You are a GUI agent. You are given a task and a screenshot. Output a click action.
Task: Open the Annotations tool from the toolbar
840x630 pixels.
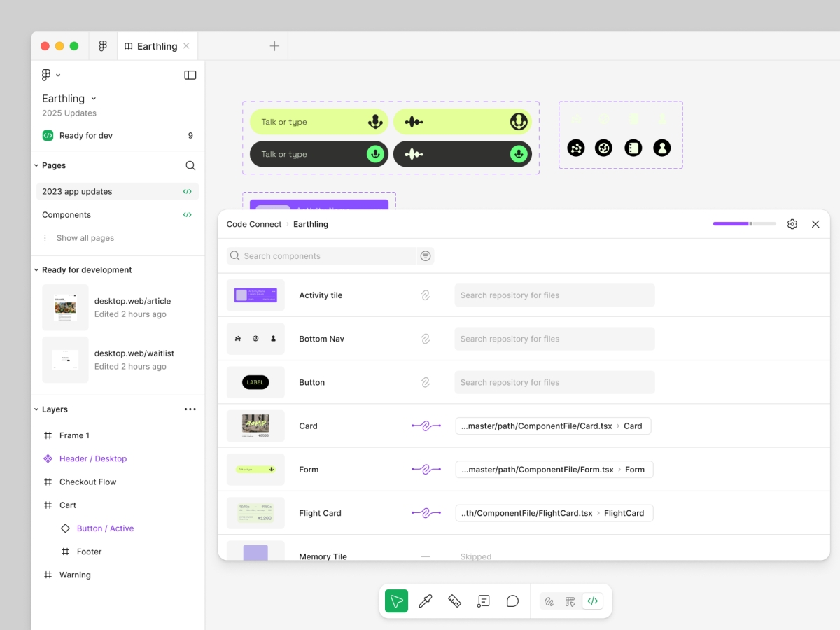click(483, 601)
